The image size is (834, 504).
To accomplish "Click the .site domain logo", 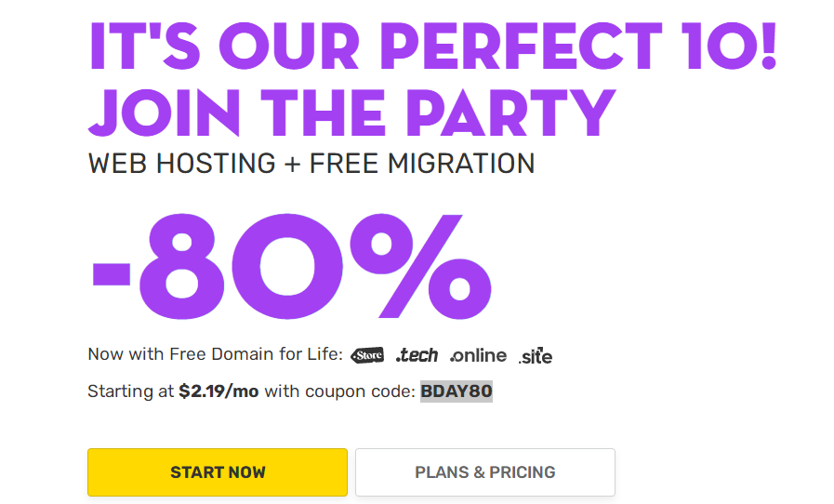I will click(x=536, y=354).
